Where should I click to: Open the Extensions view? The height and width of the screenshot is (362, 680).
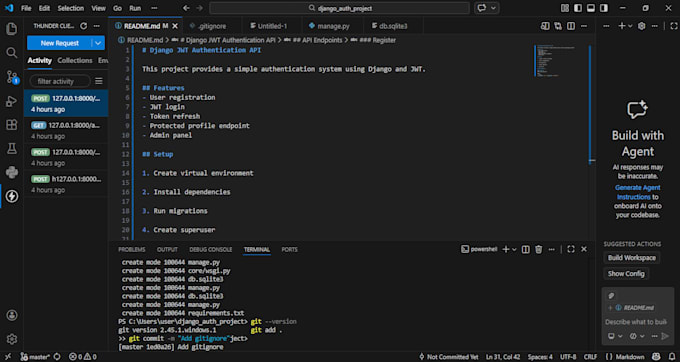pos(12,125)
